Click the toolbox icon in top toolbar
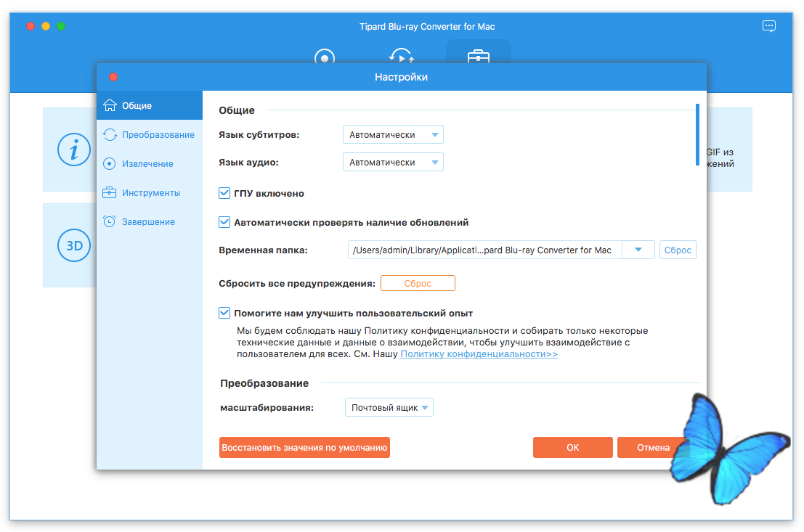 pyautogui.click(x=479, y=56)
